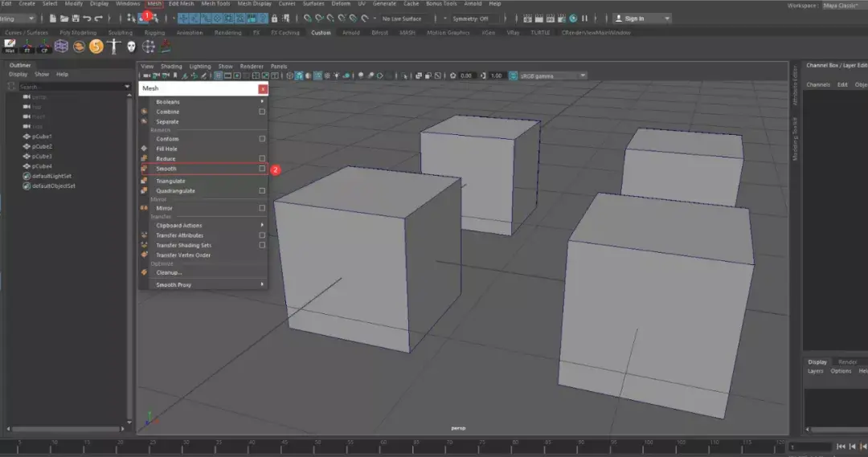
Task: Click the lock selection padlock icon
Action: 274,18
